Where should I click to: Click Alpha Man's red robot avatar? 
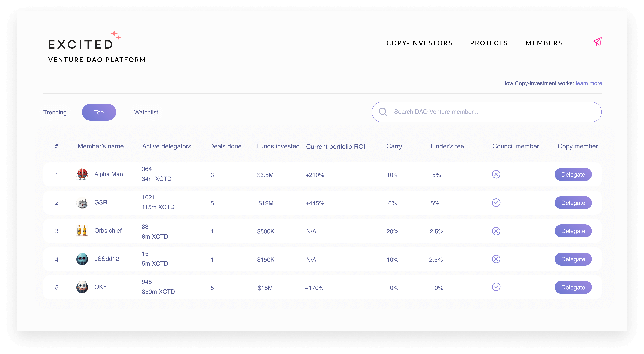click(x=82, y=174)
